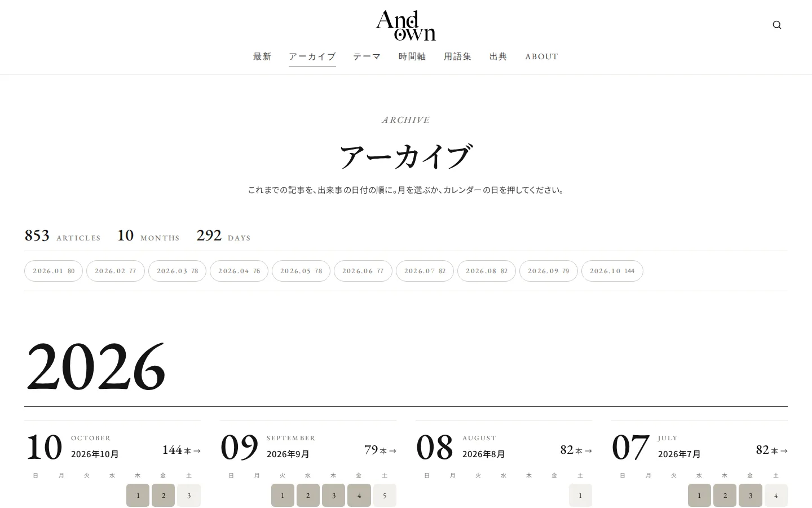Open the 2026.08 month pill
Image resolution: width=812 pixels, height=508 pixels.
point(487,271)
